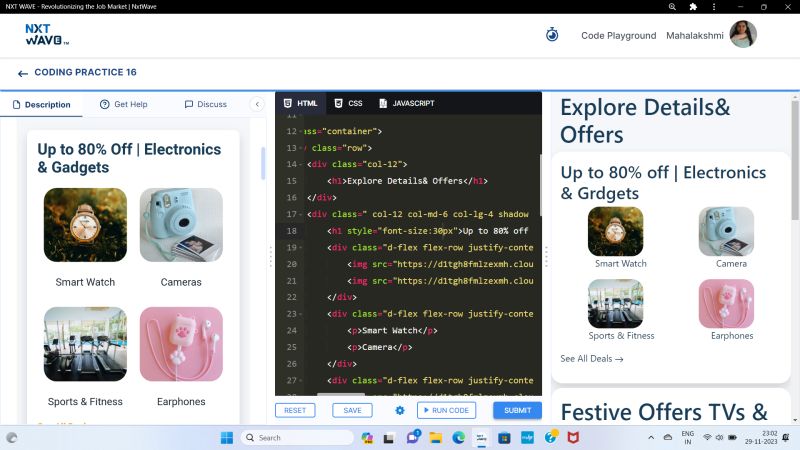The width and height of the screenshot is (800, 450).
Task: Fold the code block at line 14
Action: pos(304,164)
